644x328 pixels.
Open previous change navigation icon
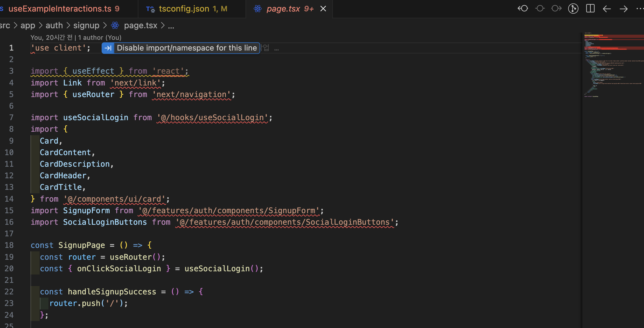pos(523,9)
